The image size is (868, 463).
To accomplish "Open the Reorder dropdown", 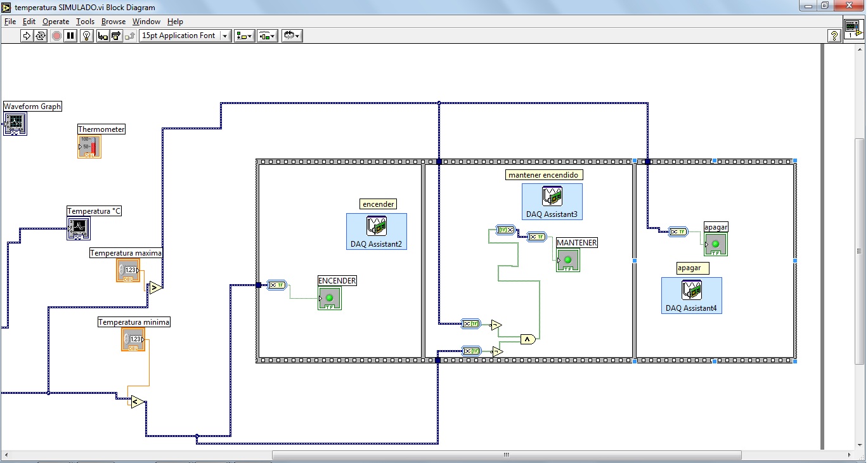I will click(x=292, y=36).
